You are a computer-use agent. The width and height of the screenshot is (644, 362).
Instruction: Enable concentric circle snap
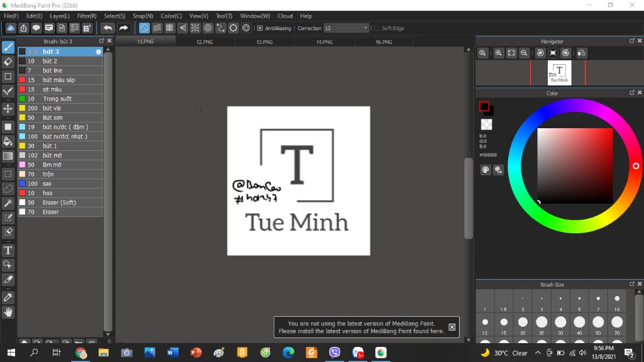pyautogui.click(x=208, y=28)
